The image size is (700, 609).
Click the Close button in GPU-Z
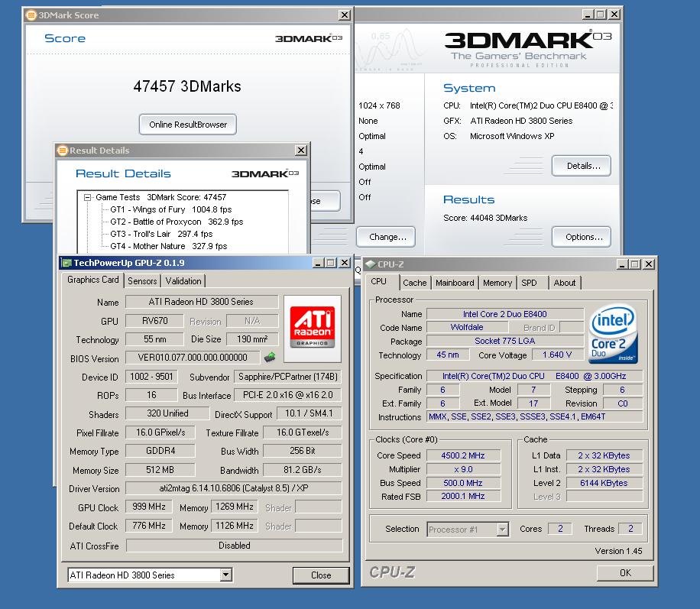(320, 575)
